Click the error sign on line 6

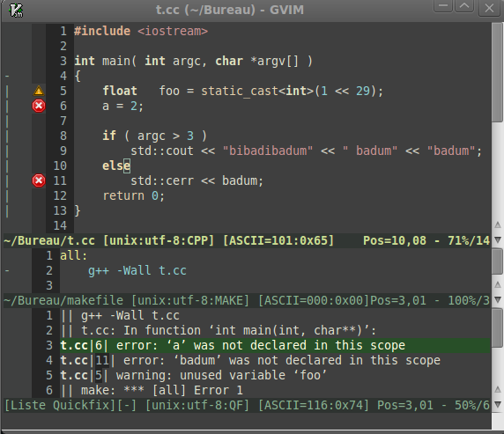[39, 106]
